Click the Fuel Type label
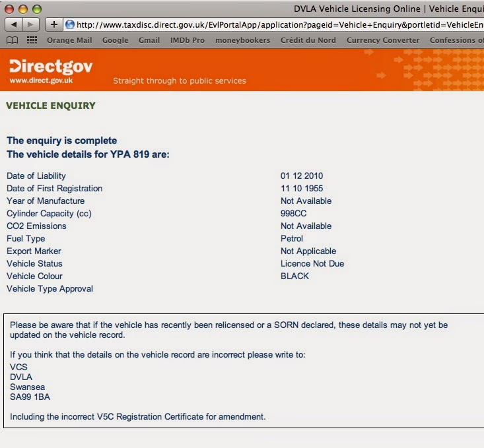 (x=26, y=239)
